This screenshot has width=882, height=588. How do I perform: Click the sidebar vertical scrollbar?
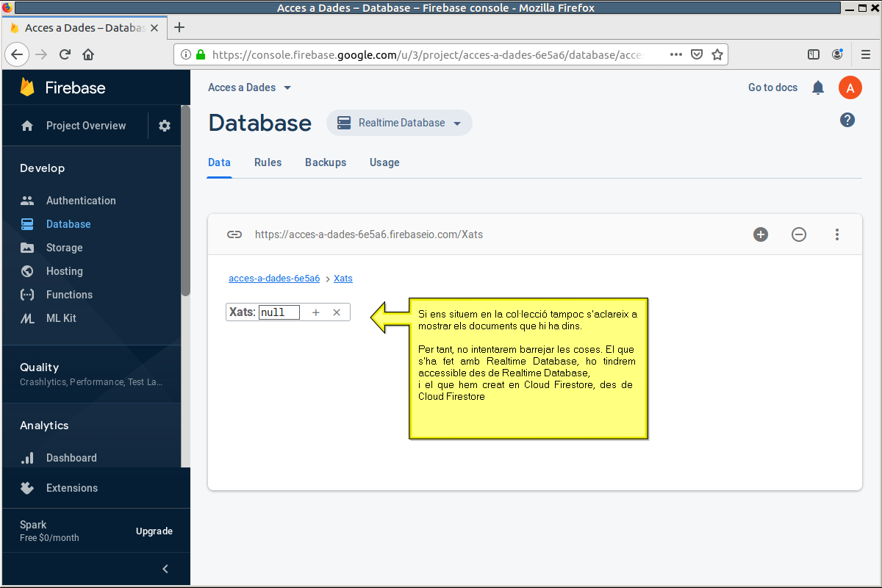185,200
